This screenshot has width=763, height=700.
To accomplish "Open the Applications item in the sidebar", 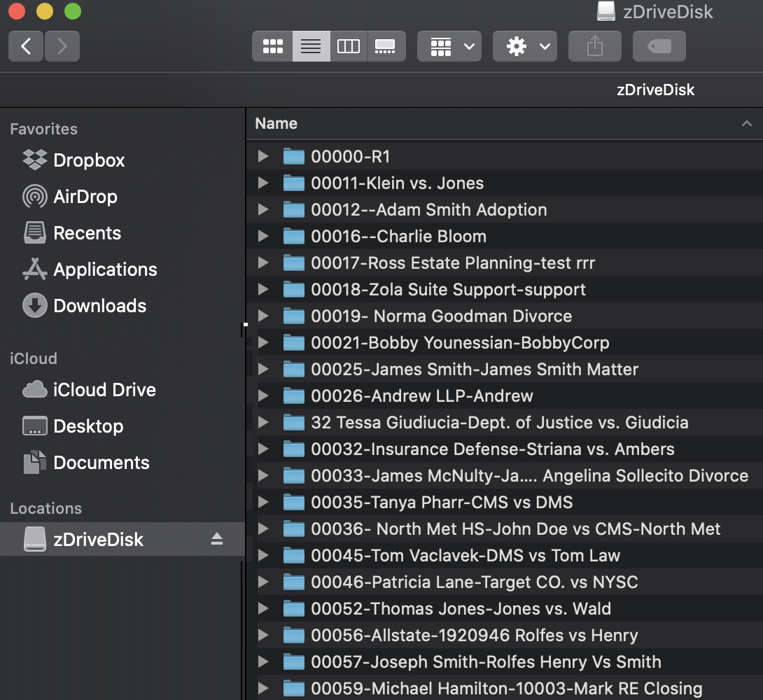I will [105, 269].
